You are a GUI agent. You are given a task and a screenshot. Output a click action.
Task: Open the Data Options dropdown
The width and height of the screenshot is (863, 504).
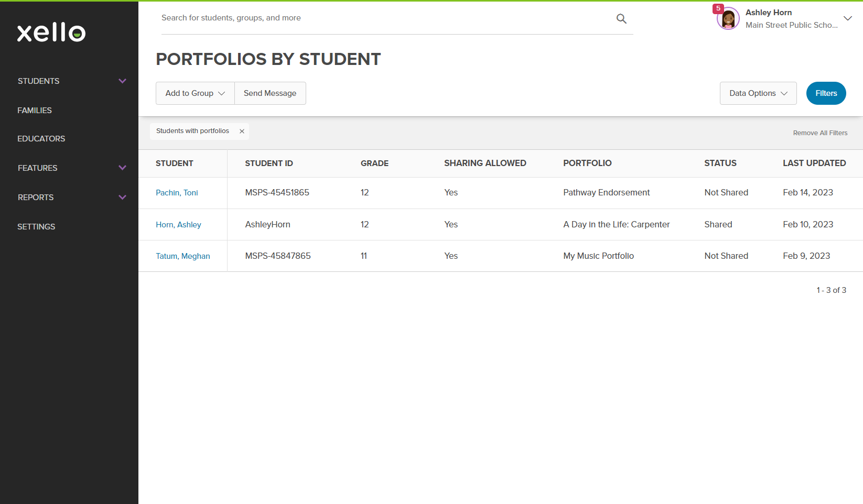coord(758,93)
